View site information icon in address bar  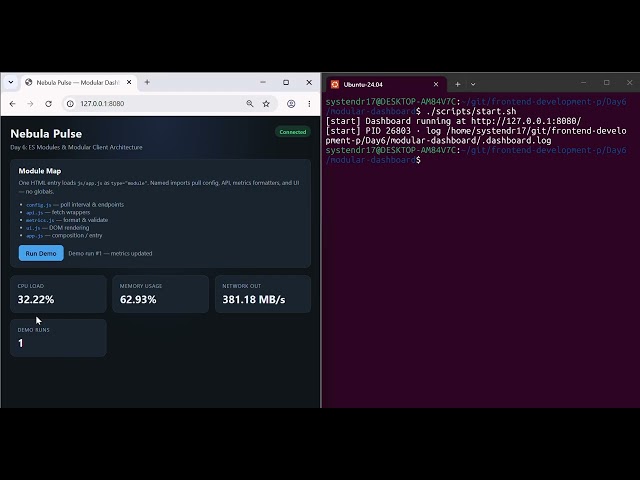coord(70,104)
